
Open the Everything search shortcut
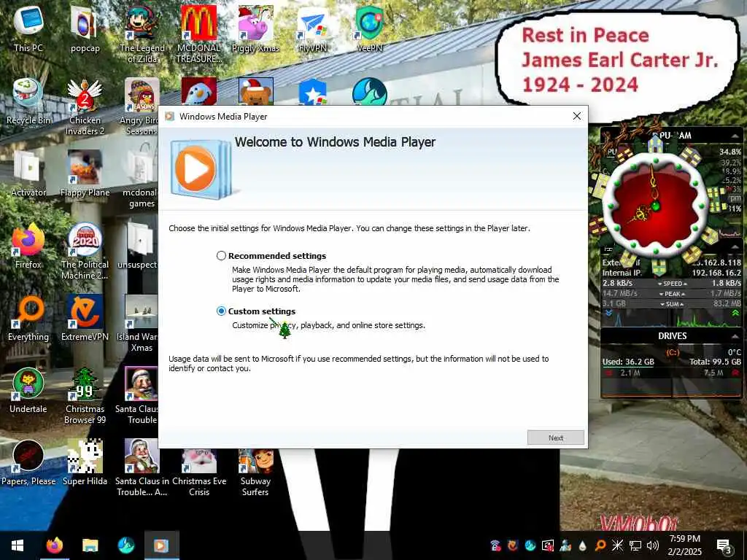point(28,318)
